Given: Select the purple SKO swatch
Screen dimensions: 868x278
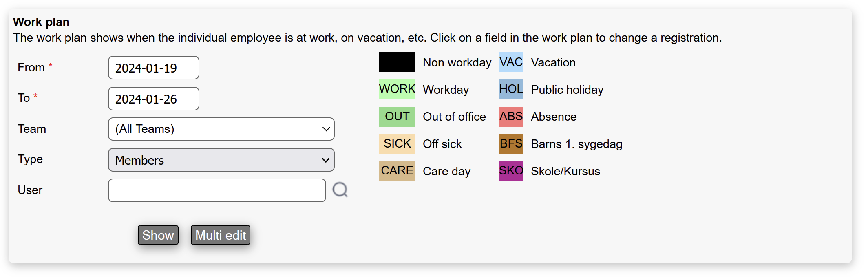Looking at the screenshot, I should [x=511, y=171].
